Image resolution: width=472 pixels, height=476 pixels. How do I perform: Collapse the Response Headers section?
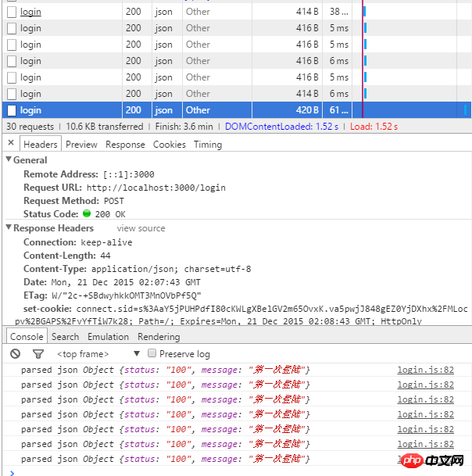(9, 227)
